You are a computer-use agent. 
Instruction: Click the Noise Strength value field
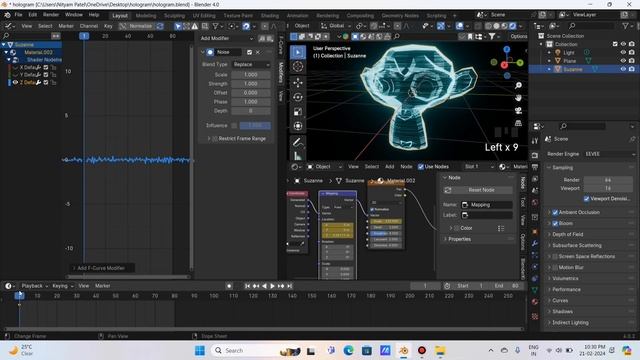click(x=251, y=84)
